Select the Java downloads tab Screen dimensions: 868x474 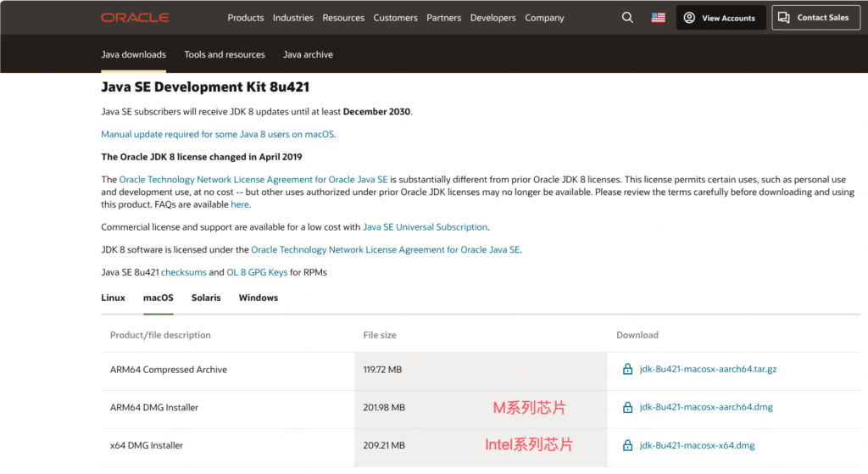(133, 54)
